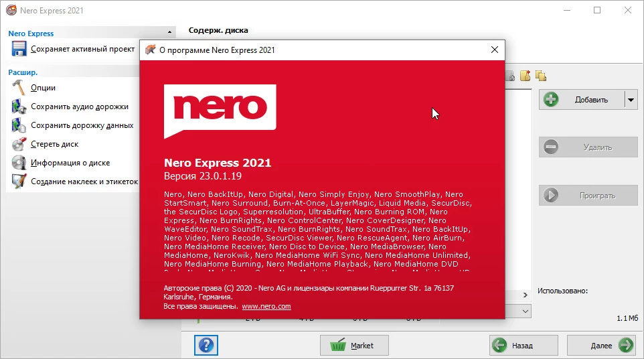Screen dimensions: 644x359
Task: Select Стереть диск menu entry
Action: coord(54,144)
